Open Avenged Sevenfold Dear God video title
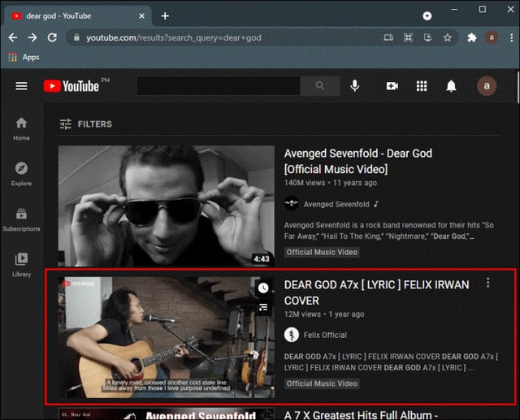The image size is (520, 420). pyautogui.click(x=358, y=162)
